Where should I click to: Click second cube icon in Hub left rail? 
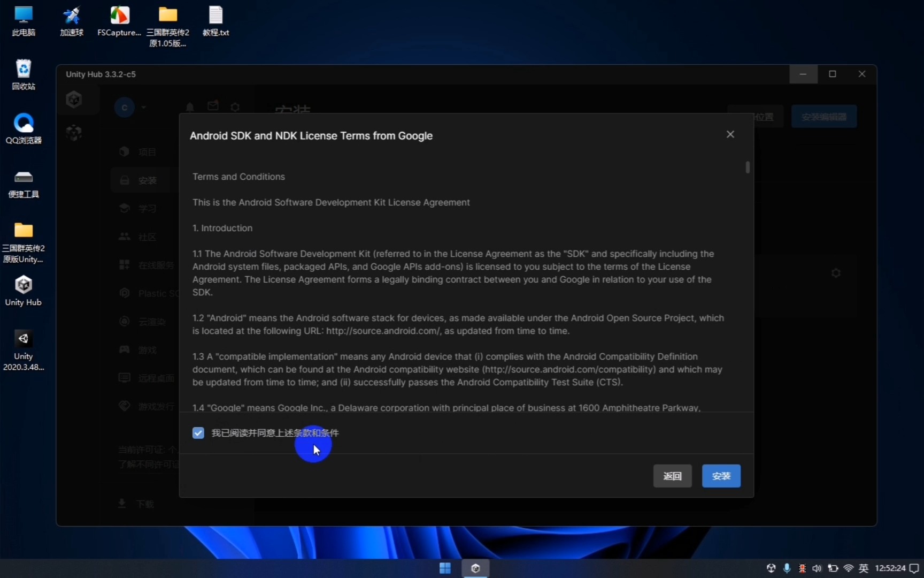74,132
